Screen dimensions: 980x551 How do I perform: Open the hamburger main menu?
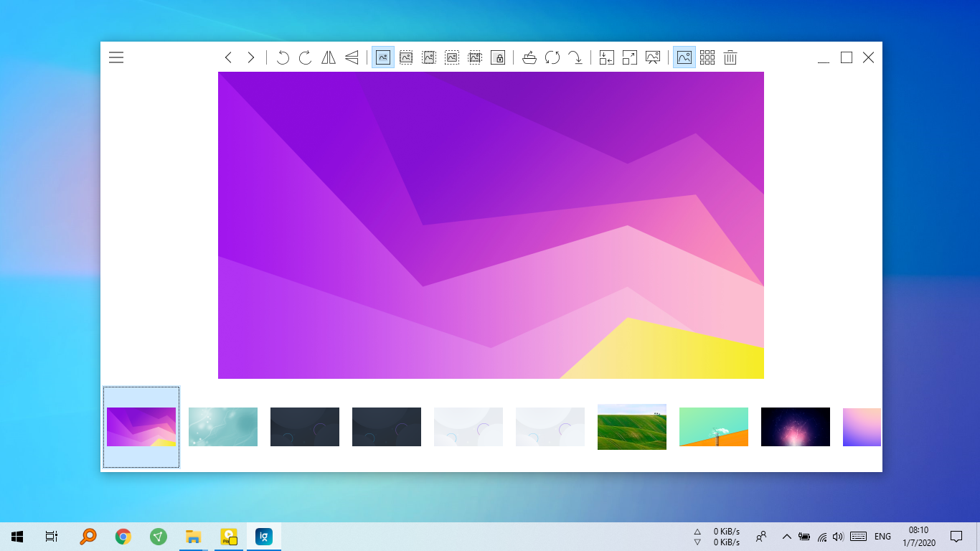coord(116,57)
